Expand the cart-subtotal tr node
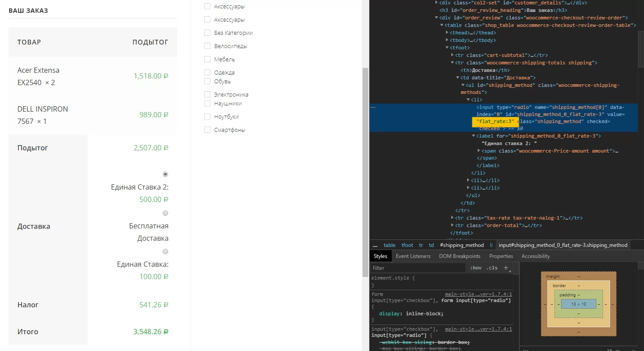 (453, 55)
